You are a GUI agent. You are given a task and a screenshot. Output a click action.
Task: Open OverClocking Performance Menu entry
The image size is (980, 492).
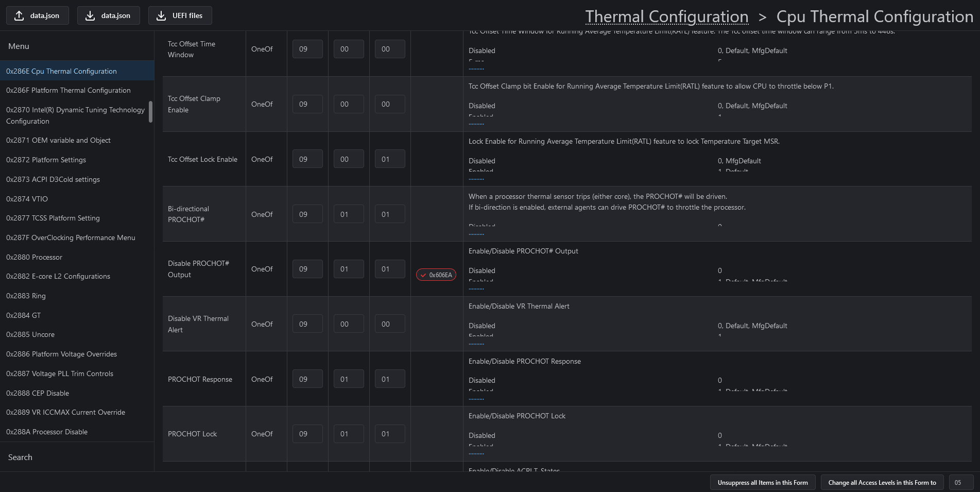[71, 237]
